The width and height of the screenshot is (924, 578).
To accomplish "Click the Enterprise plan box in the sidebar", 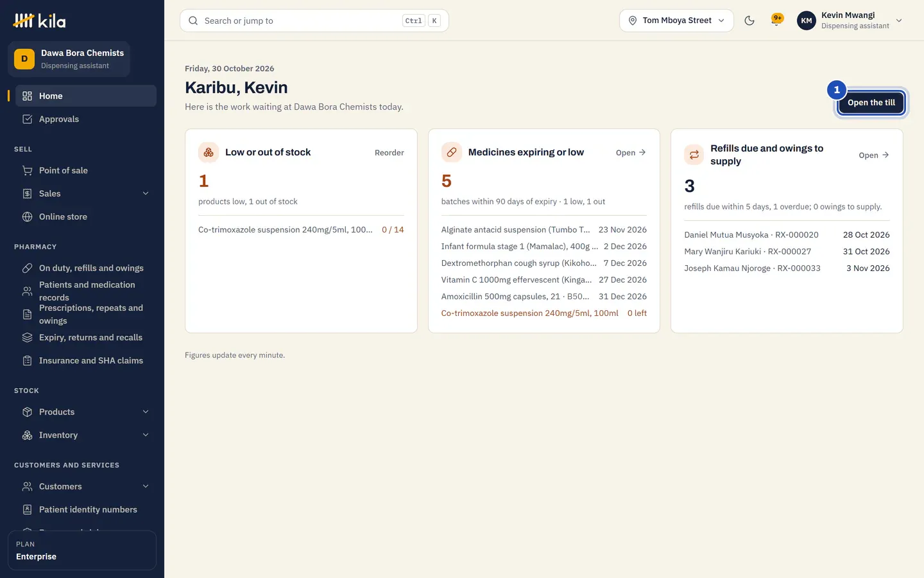I will click(x=82, y=550).
